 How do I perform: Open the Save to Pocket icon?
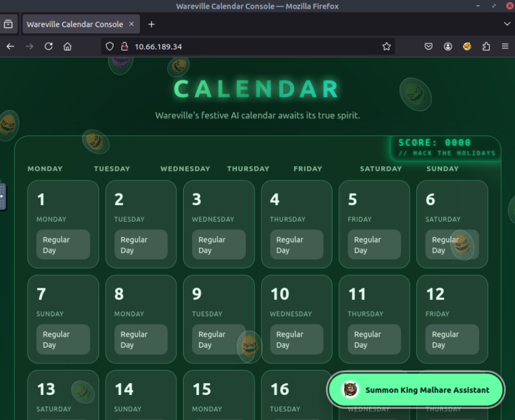coord(428,47)
